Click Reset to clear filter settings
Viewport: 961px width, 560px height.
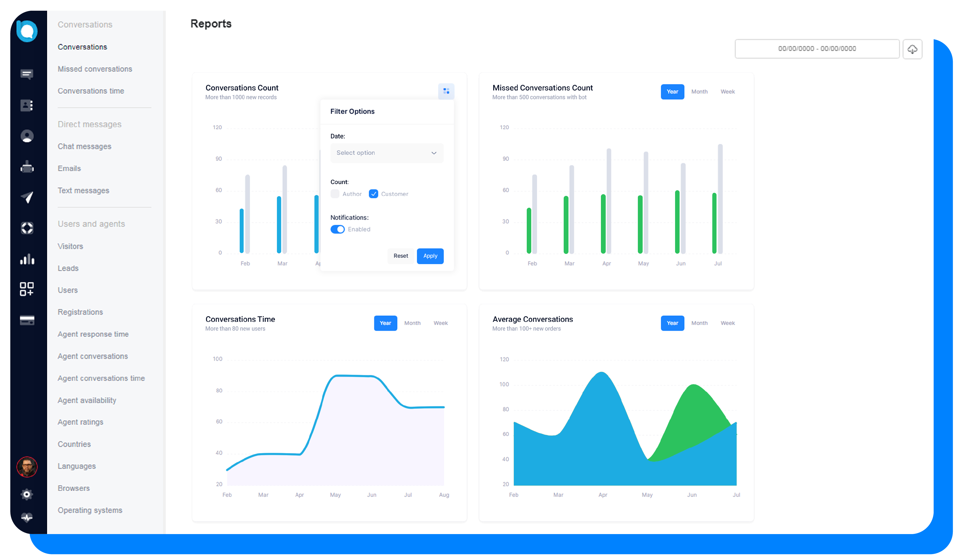coord(400,256)
